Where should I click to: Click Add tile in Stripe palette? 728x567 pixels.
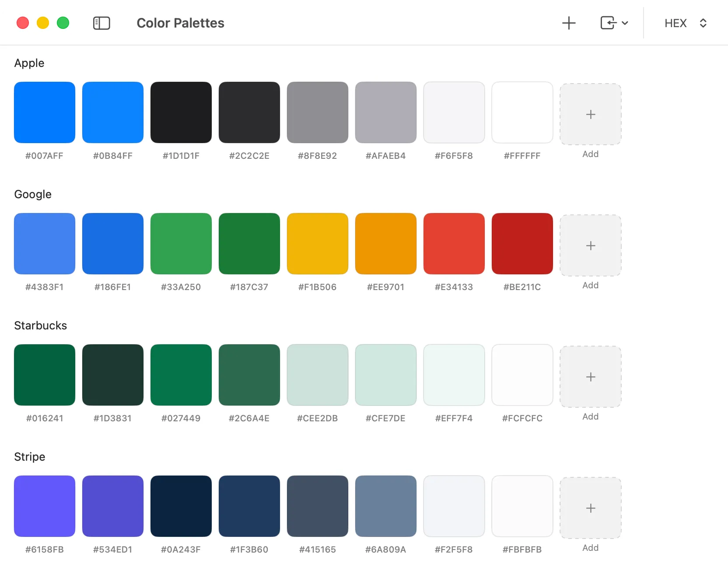coord(590,508)
